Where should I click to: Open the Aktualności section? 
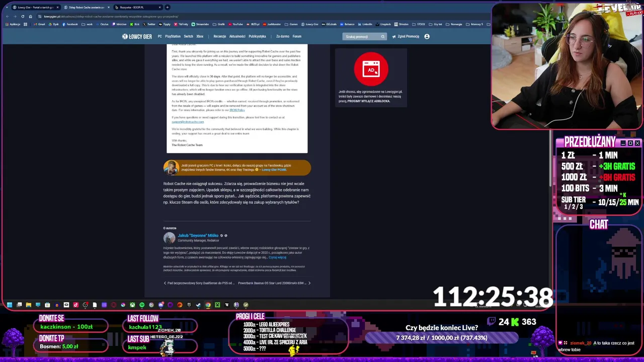237,36
